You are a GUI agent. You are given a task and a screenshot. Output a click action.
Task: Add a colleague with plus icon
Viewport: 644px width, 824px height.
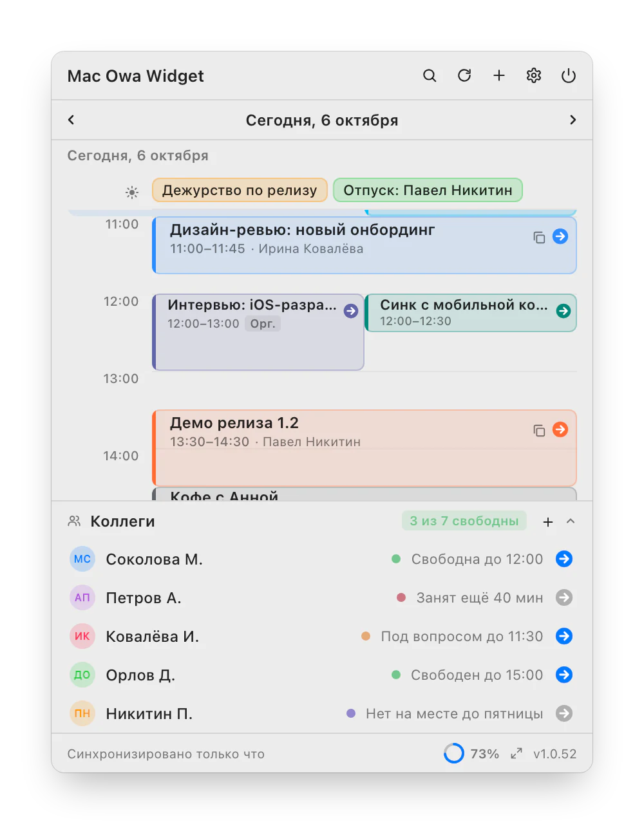548,522
